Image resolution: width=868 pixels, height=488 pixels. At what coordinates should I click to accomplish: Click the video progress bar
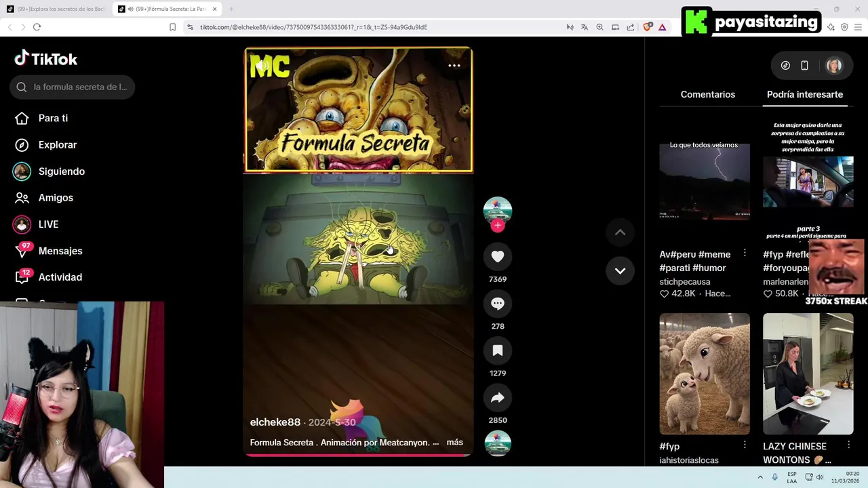pyautogui.click(x=358, y=455)
